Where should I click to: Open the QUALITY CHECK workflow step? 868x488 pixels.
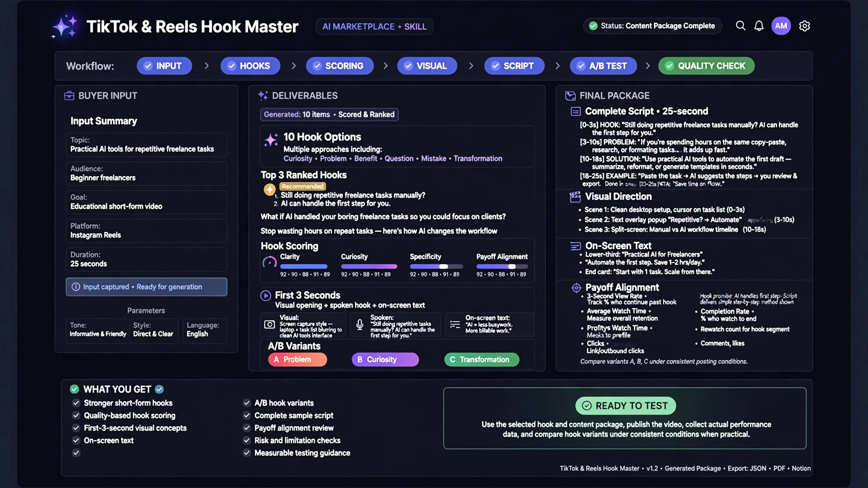[707, 66]
